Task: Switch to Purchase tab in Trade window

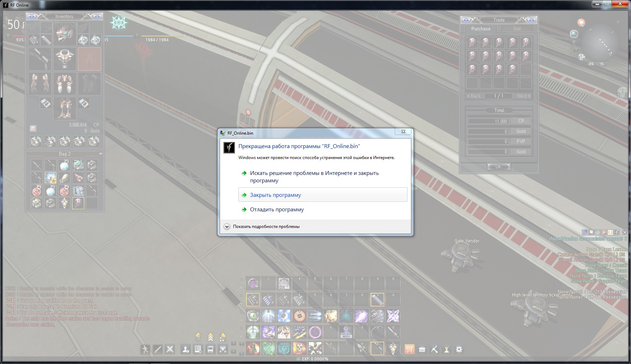Action: [481, 29]
